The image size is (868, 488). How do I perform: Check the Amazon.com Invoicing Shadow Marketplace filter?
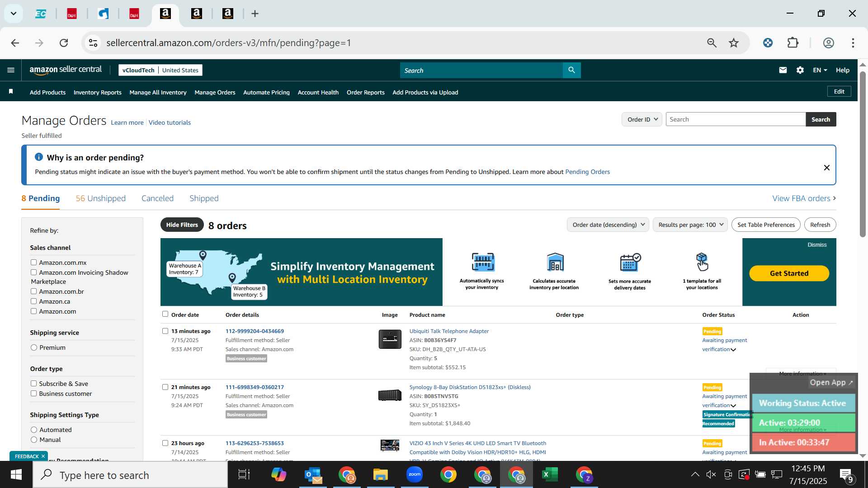(x=33, y=272)
